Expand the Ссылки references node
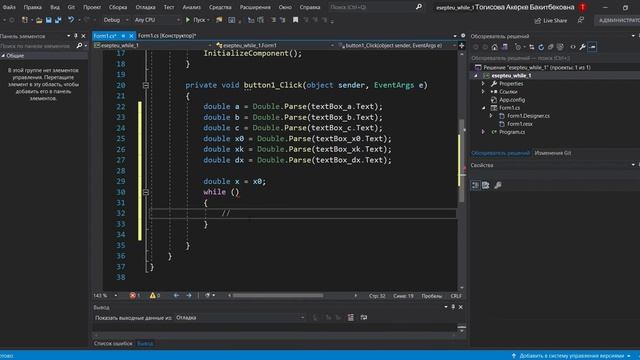 tap(483, 92)
